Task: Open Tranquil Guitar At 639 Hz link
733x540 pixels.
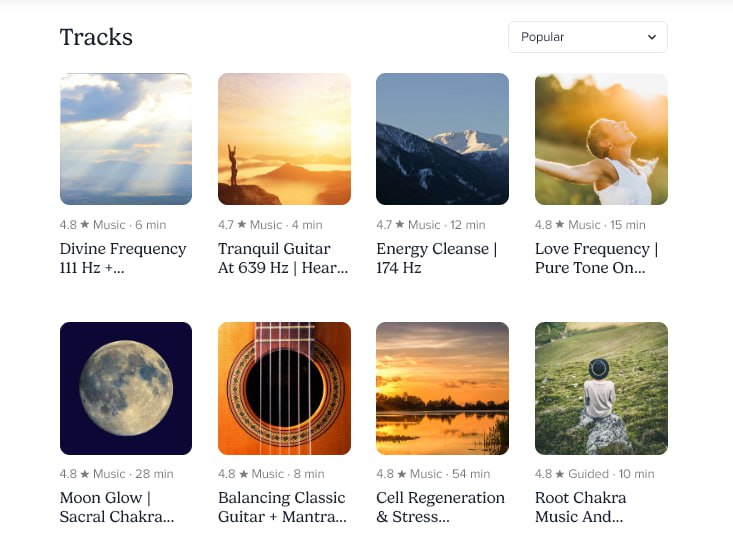Action: pyautogui.click(x=283, y=258)
